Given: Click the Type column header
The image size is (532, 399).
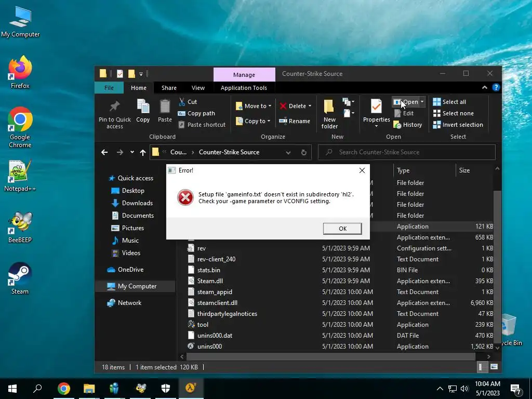Looking at the screenshot, I should click(x=424, y=170).
